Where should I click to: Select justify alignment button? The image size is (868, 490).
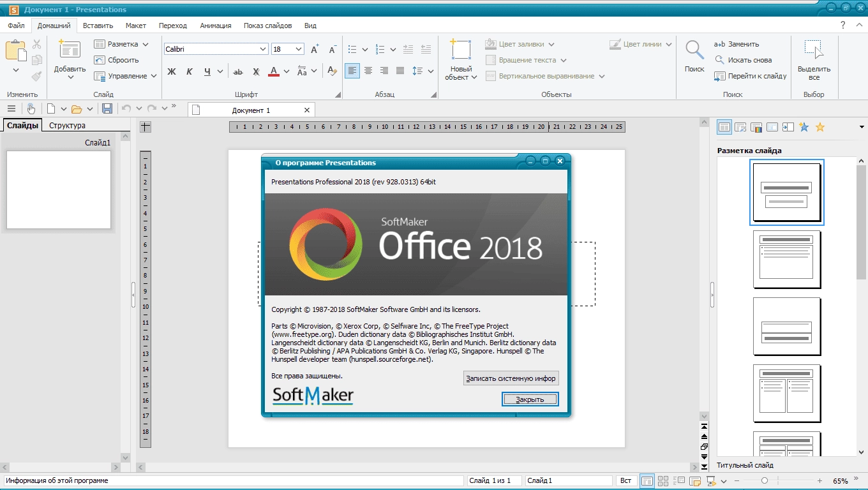point(400,71)
